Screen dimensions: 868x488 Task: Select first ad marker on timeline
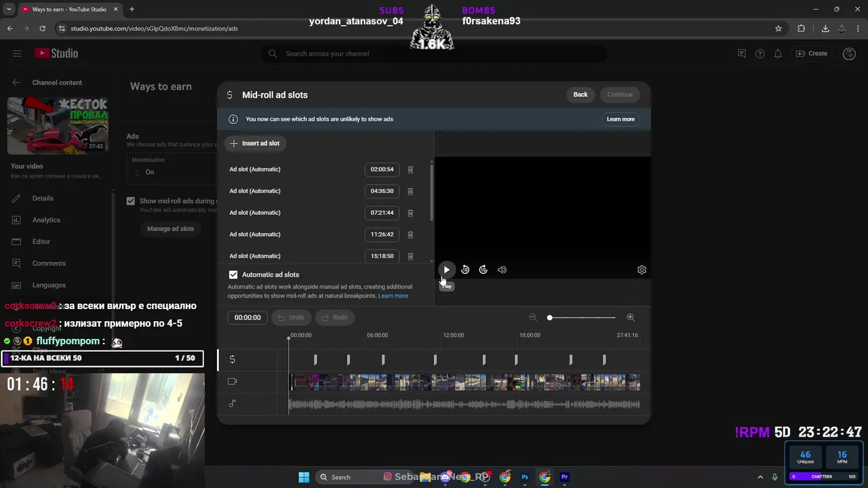[315, 359]
